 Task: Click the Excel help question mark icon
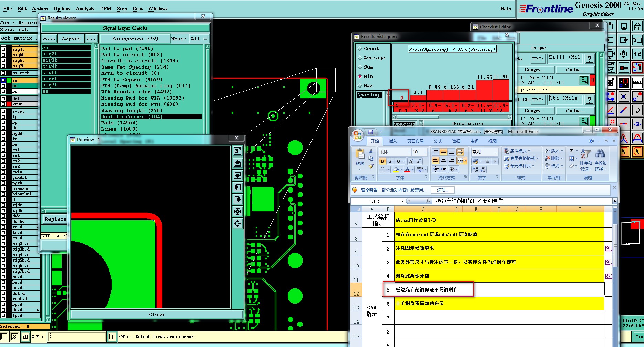pyautogui.click(x=591, y=141)
